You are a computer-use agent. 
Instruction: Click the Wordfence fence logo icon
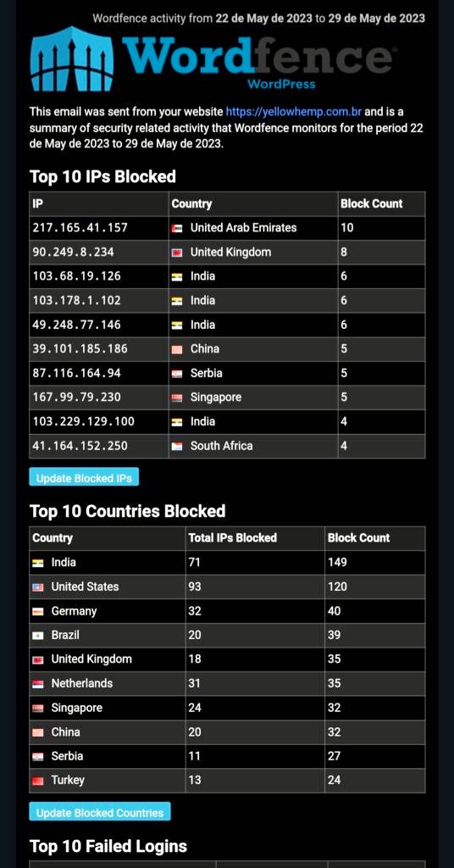(x=72, y=58)
